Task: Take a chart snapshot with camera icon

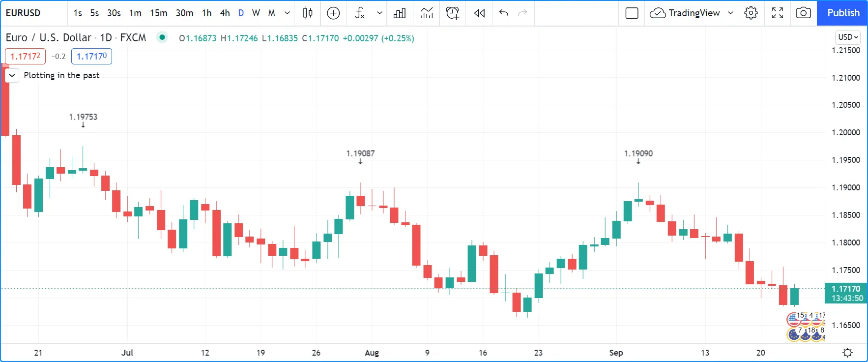Action: 803,13
